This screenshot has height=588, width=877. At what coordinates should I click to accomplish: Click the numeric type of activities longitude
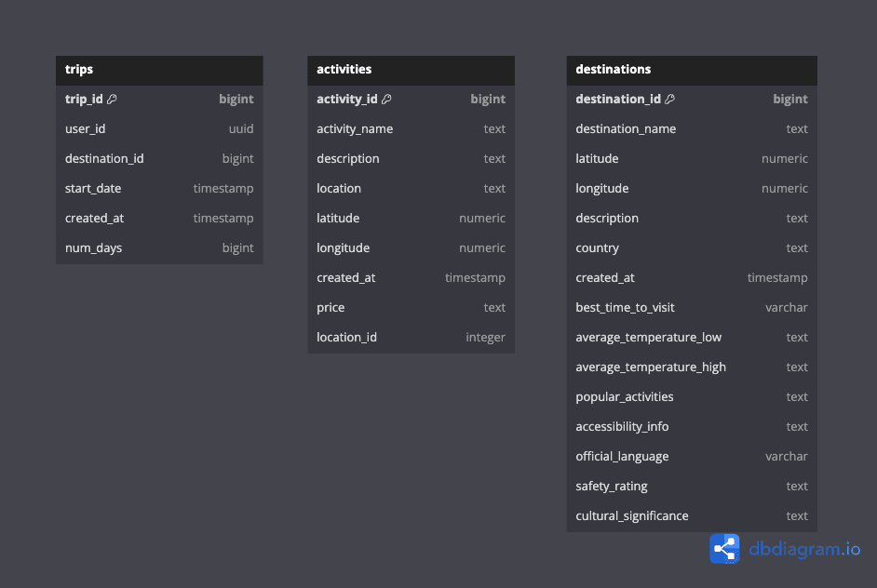482,247
